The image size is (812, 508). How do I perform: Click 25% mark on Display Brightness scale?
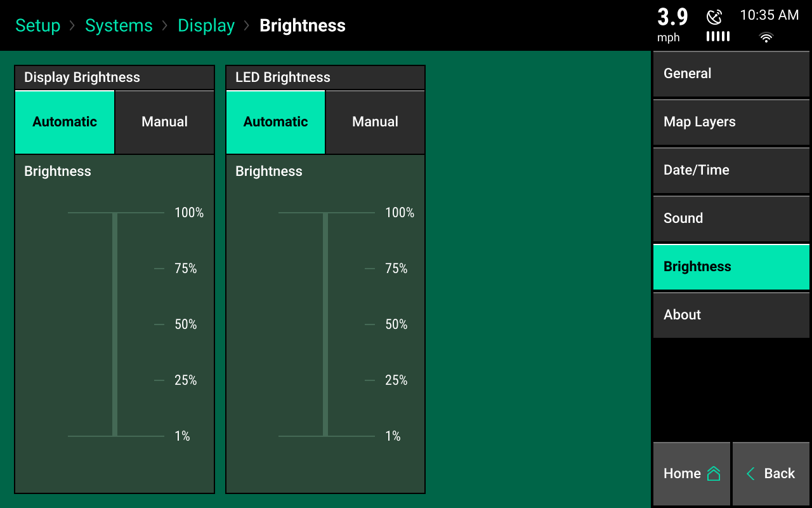tap(186, 380)
